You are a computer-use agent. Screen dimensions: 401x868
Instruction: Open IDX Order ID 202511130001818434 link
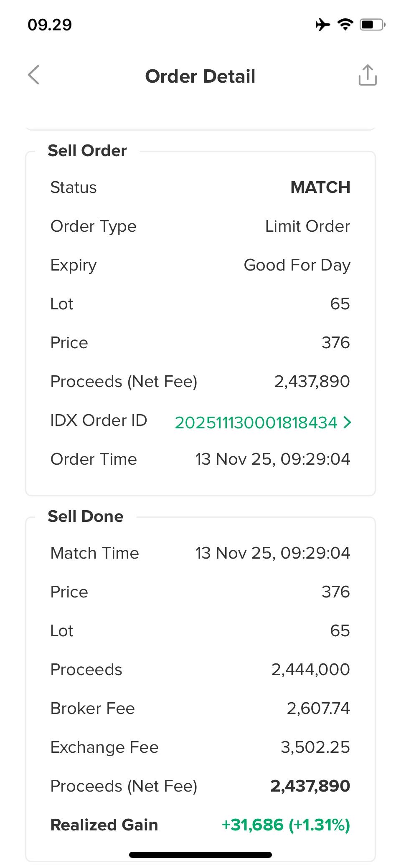(256, 423)
